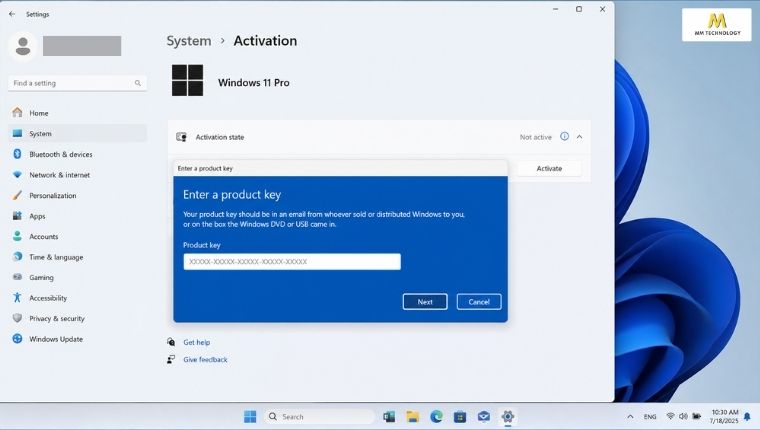The width and height of the screenshot is (760, 430).
Task: Open Home in the Settings sidebar
Action: pyautogui.click(x=78, y=113)
